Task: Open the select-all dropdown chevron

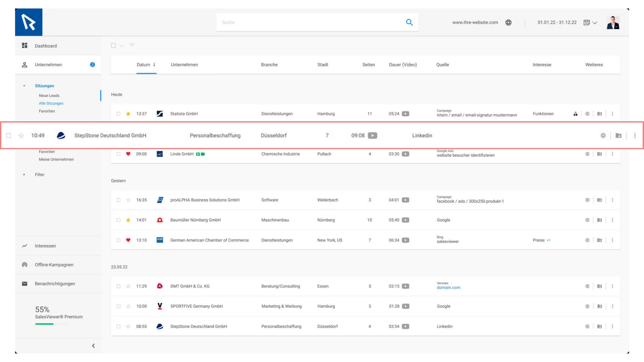Action: coord(122,46)
